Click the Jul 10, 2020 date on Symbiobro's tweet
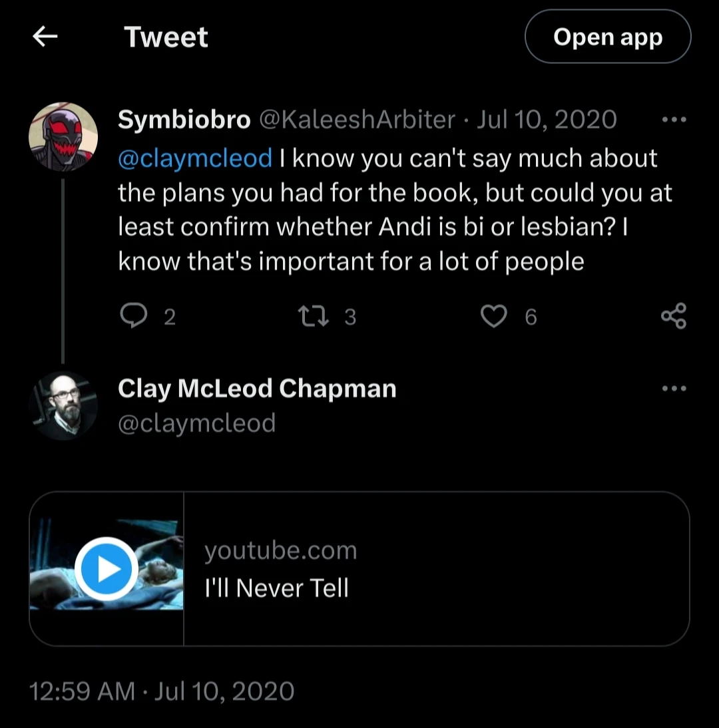719x728 pixels. click(546, 120)
